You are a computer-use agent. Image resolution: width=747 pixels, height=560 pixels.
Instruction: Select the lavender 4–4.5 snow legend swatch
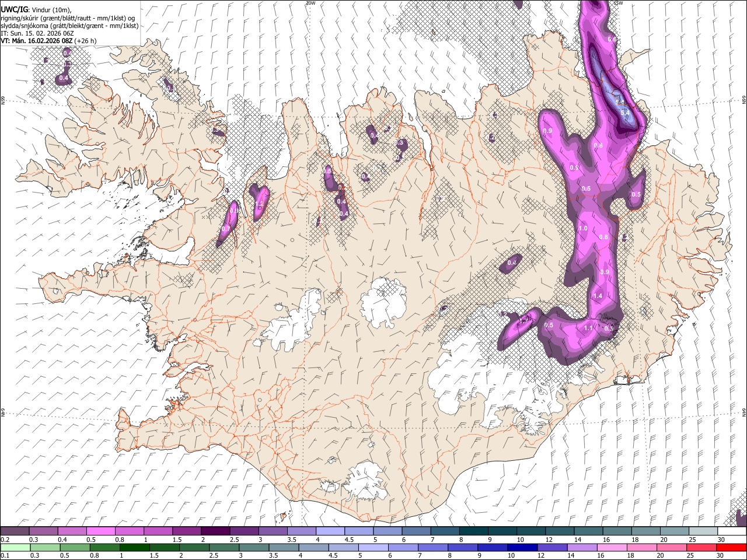pyautogui.click(x=330, y=531)
